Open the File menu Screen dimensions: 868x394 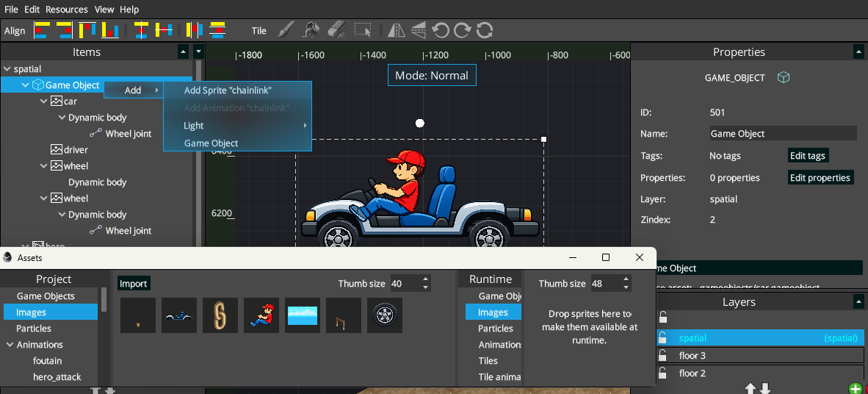point(11,10)
